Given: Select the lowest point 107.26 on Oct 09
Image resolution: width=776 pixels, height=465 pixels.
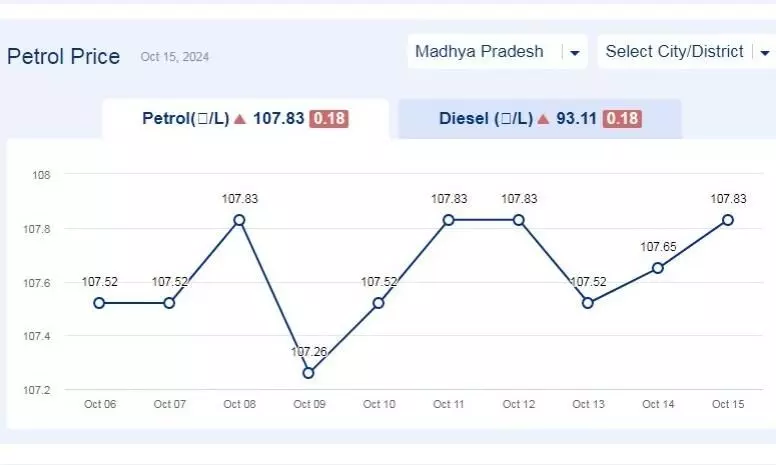Looking at the screenshot, I should [308, 373].
